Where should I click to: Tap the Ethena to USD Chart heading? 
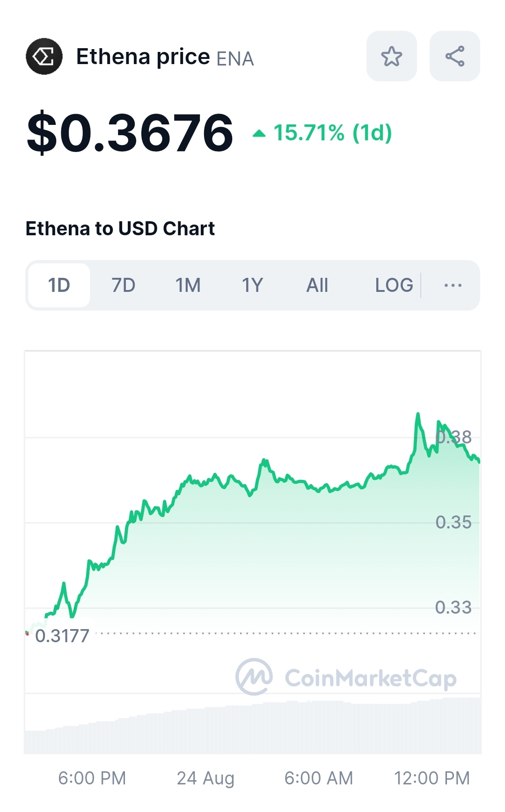coord(120,229)
